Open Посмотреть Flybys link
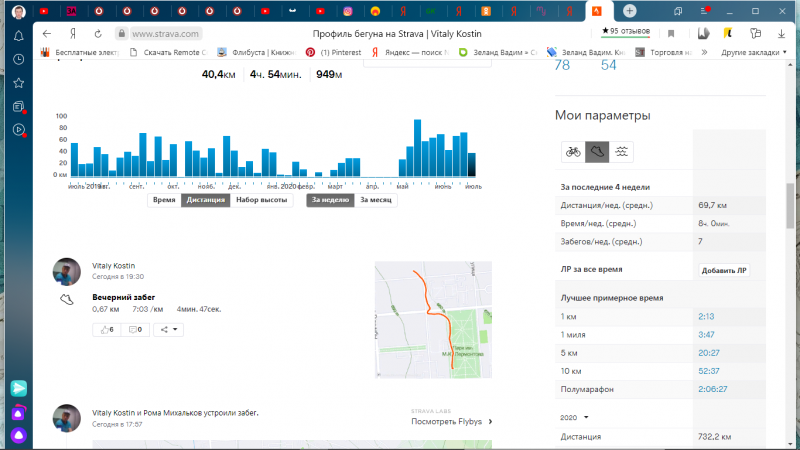 [x=452, y=421]
